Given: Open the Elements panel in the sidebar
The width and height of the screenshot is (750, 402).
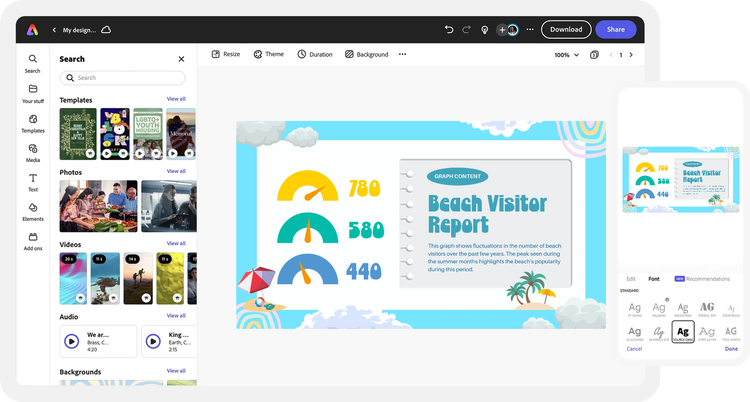Looking at the screenshot, I should [x=33, y=212].
